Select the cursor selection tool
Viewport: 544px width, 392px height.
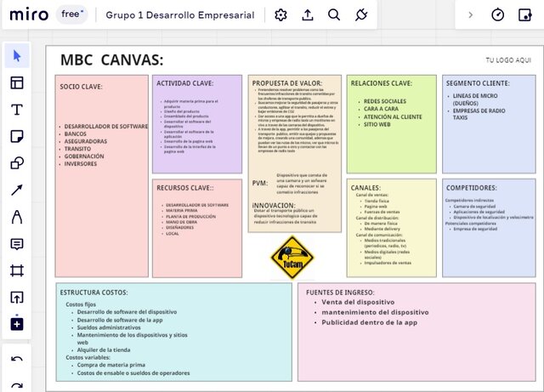tap(17, 55)
